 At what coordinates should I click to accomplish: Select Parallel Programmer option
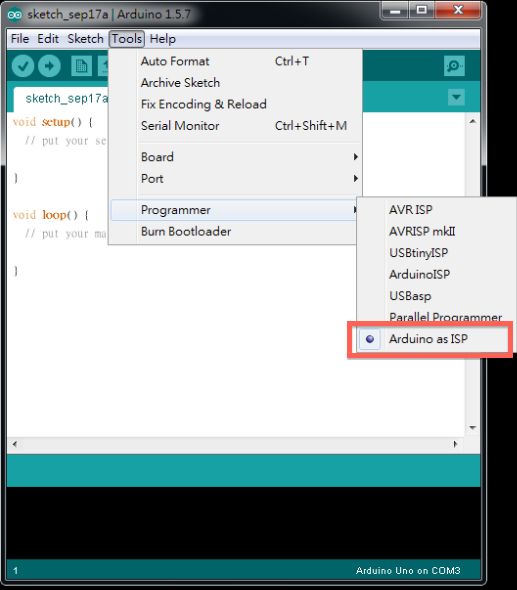(x=436, y=317)
